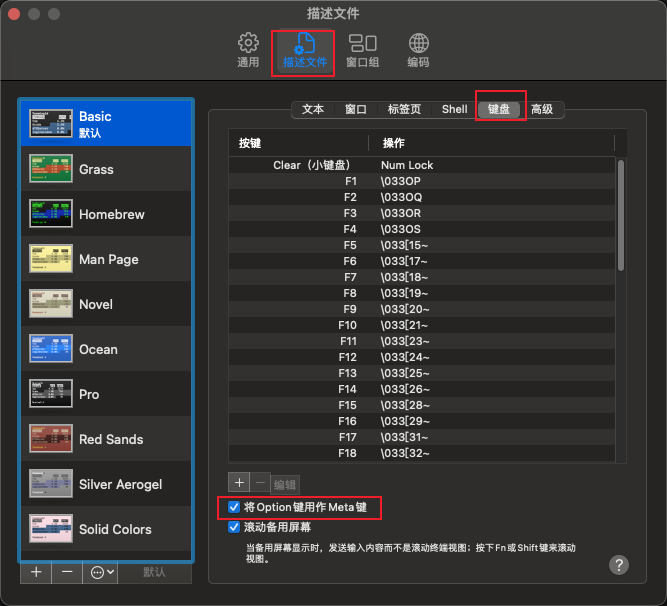This screenshot has height=606, width=667.
Task: Toggle 将Option键用作Meta键 checkbox
Action: tap(234, 507)
